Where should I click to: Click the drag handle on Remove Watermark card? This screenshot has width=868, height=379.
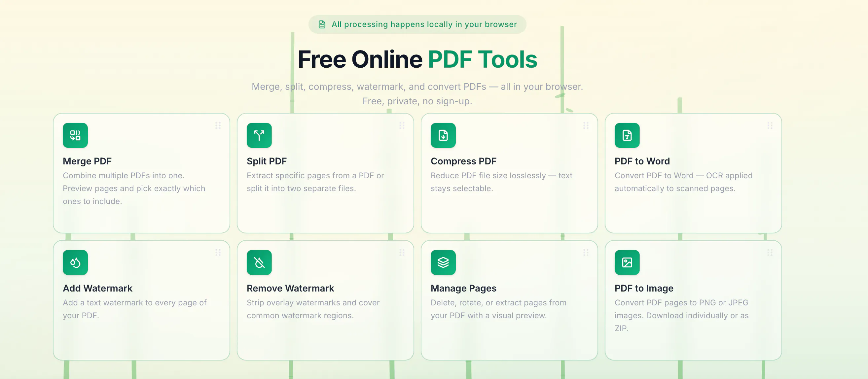pos(402,253)
